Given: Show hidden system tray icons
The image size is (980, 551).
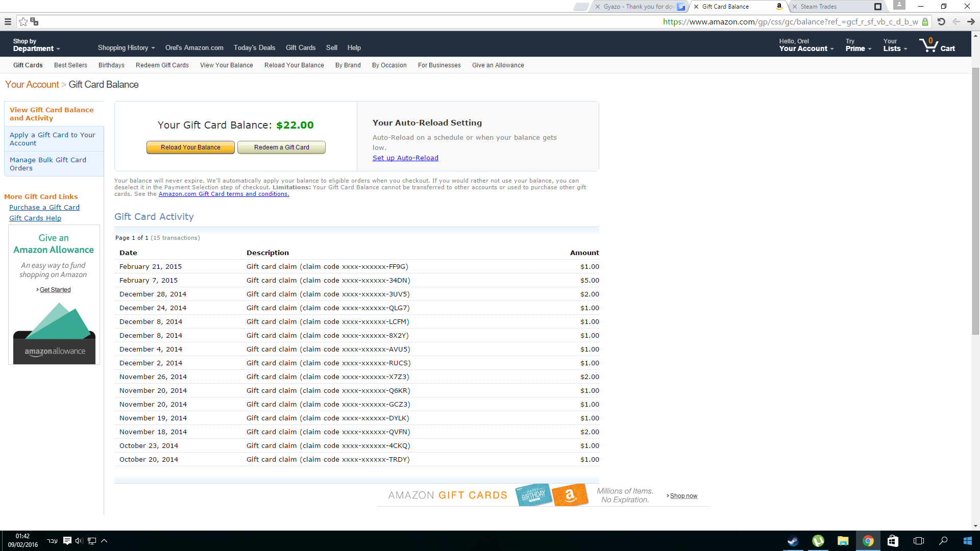Looking at the screenshot, I should [x=104, y=541].
